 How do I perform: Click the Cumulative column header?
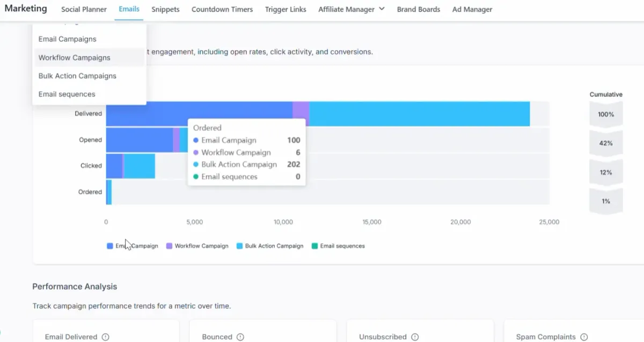click(x=606, y=94)
